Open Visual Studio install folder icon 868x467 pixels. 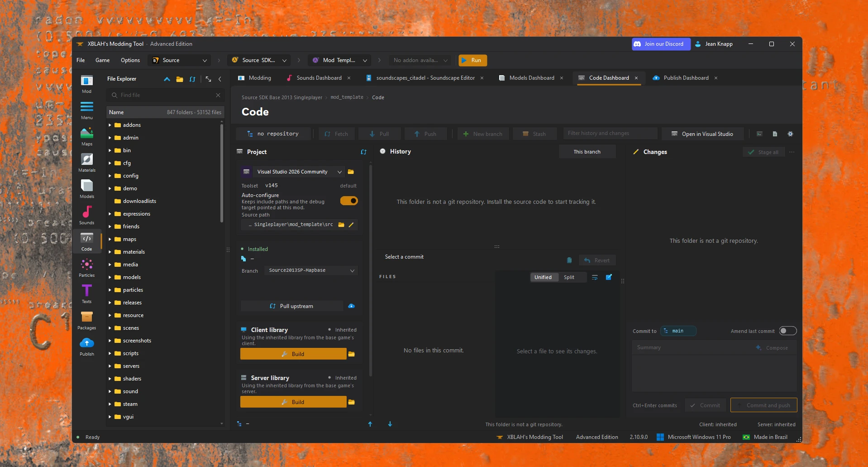click(x=351, y=172)
